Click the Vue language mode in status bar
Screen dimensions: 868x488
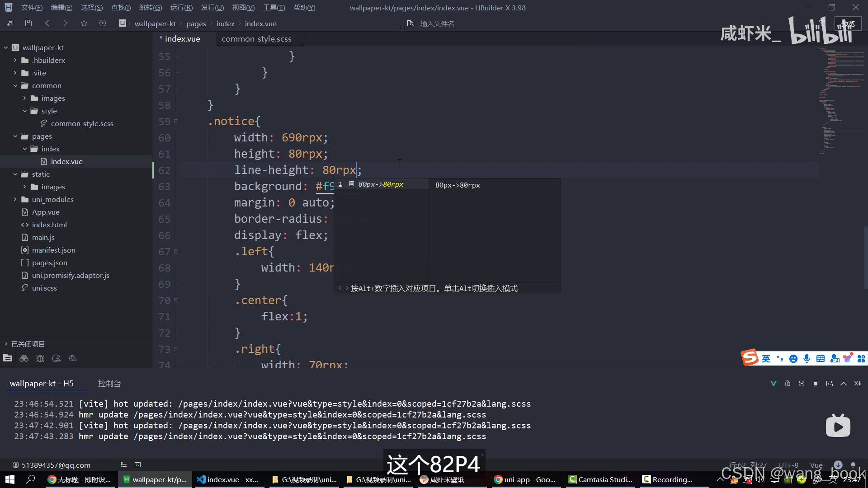coord(816,465)
